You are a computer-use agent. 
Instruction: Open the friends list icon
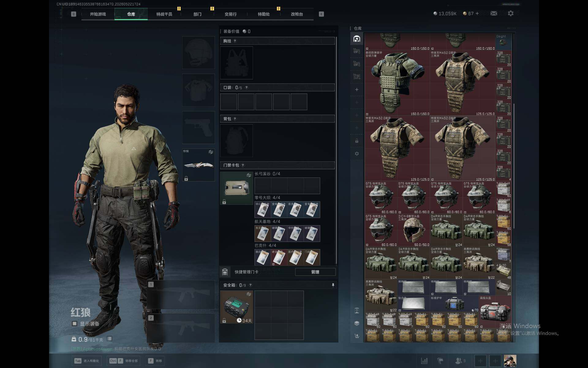458,361
